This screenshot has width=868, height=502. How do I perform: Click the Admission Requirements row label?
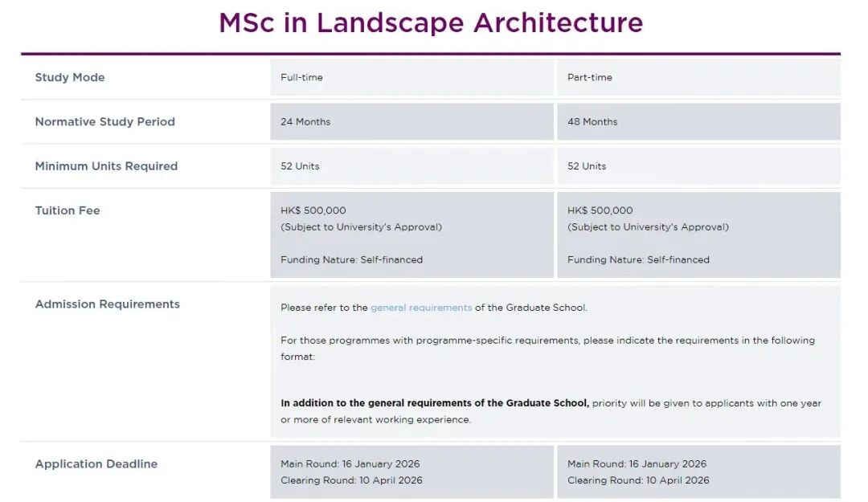click(x=108, y=304)
